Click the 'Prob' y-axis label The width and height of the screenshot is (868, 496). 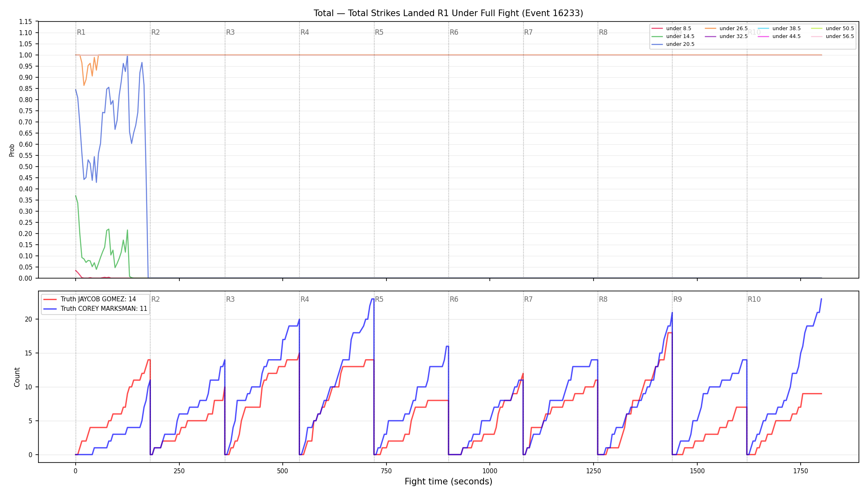pos(12,150)
